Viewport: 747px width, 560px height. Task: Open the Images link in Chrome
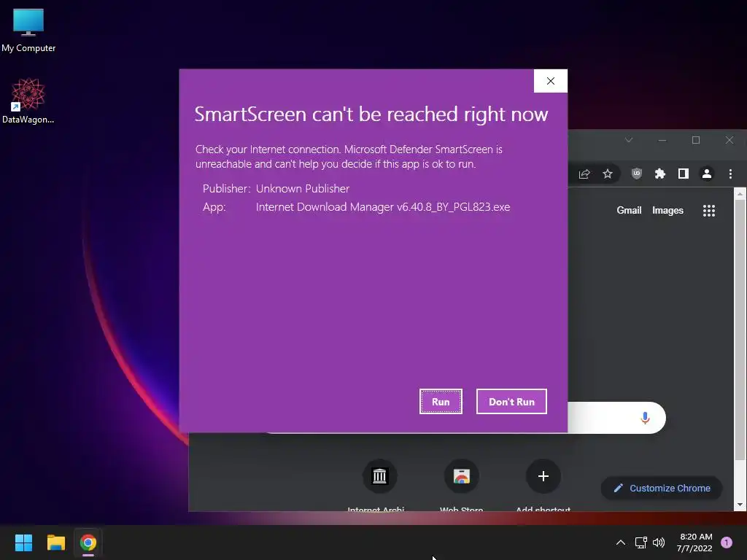click(667, 211)
